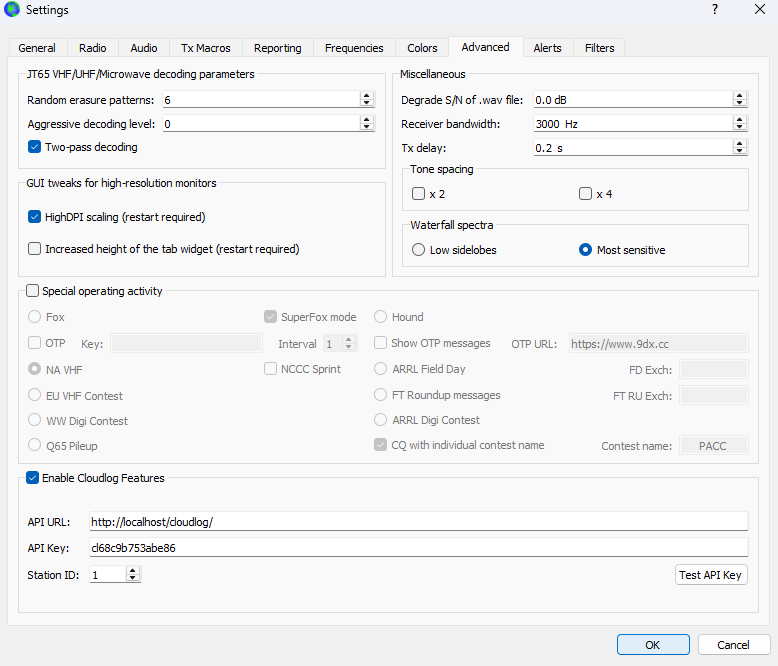
Task: Switch to the Radio tab
Action: click(x=92, y=48)
